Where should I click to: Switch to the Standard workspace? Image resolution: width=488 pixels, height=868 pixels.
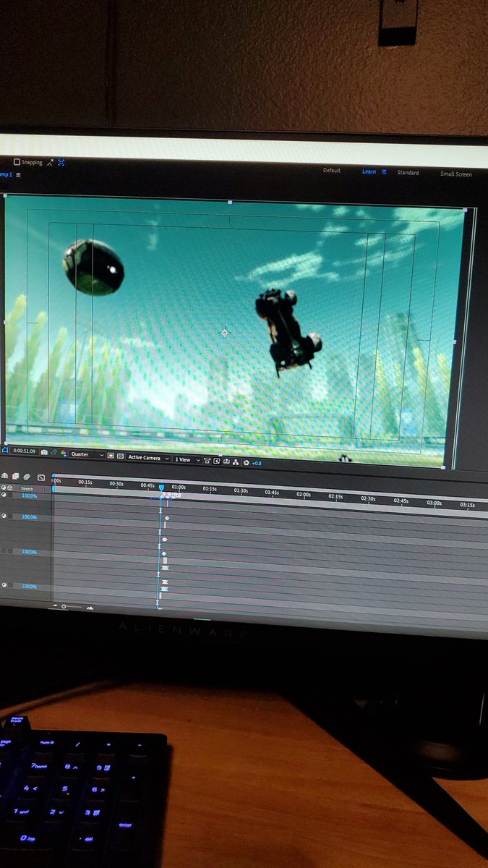(x=408, y=173)
